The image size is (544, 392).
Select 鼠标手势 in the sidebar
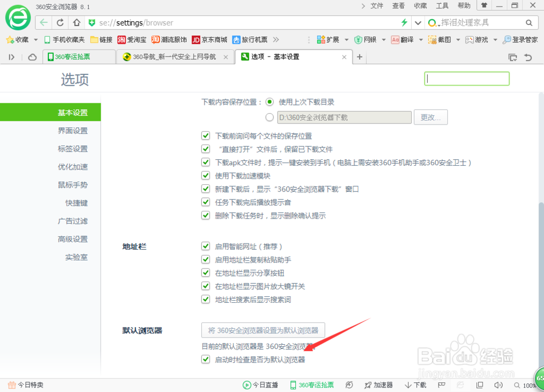click(72, 185)
